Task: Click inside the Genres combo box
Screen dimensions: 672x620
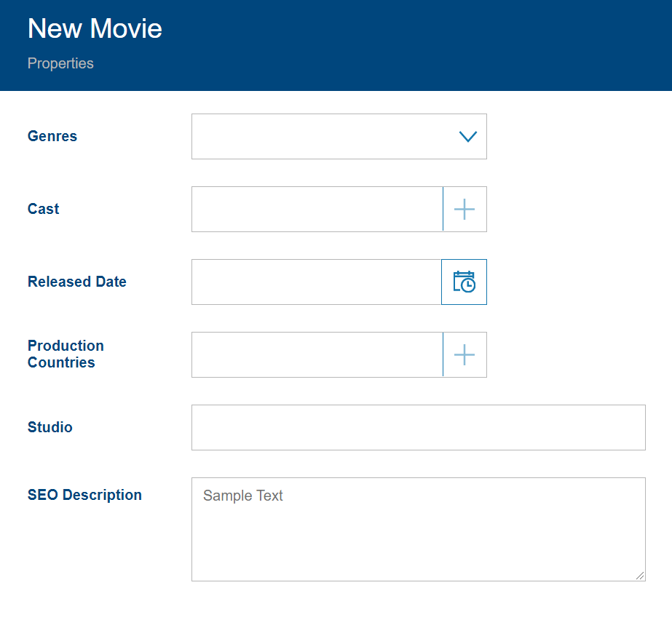Action: (320, 137)
